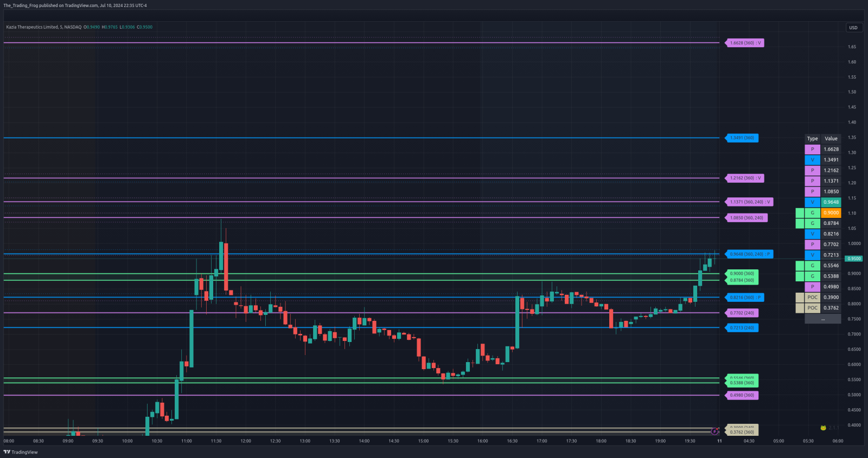
Task: Click the 0.4980 value cell in the table
Action: (x=831, y=287)
